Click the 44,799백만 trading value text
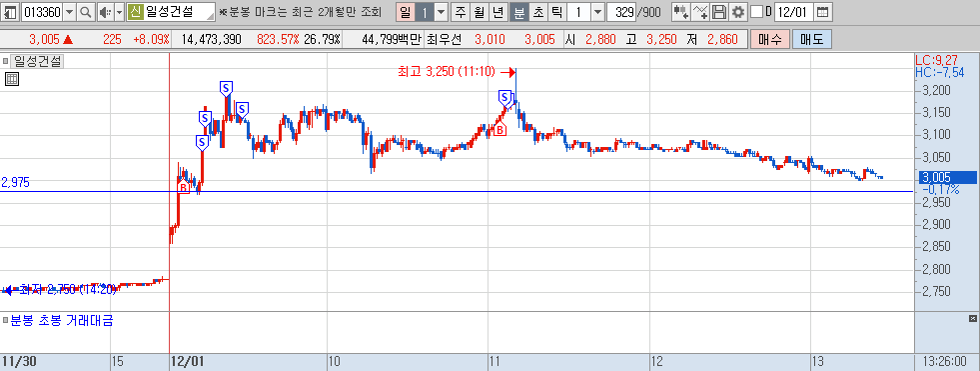Viewport: 980px width, 371px height. click(392, 39)
